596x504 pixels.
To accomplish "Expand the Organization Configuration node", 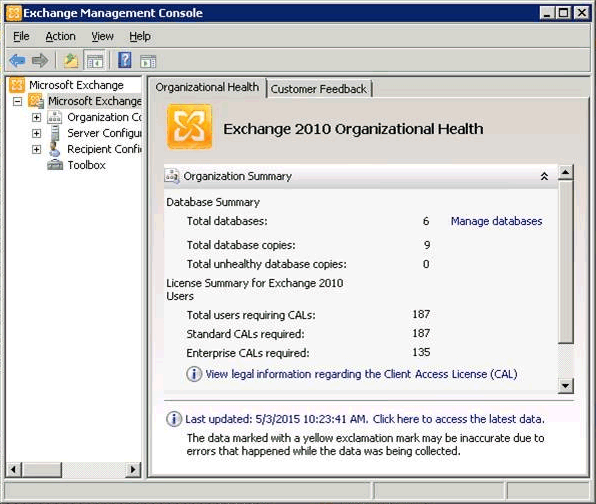I will coord(36,117).
